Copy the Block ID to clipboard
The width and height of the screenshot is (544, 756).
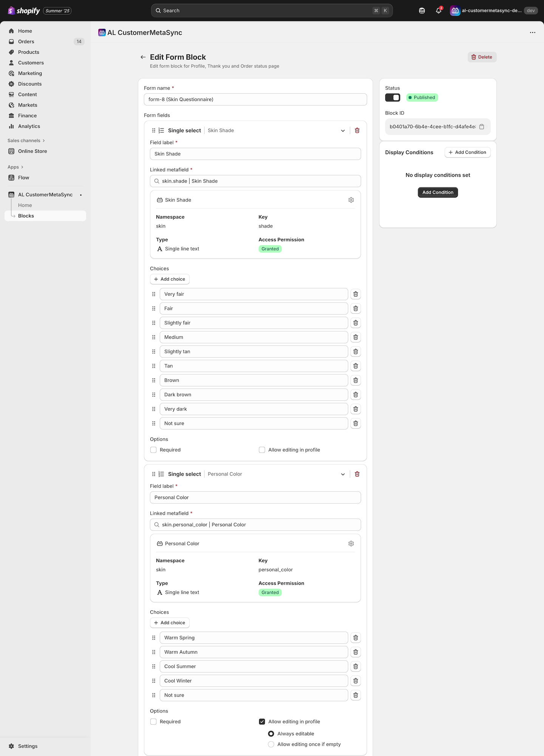point(482,127)
